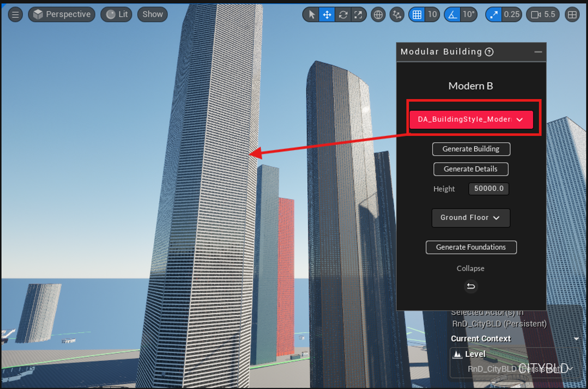Screen dimensions: 588x389
Task: Click the Generate Building button
Action: click(x=471, y=149)
